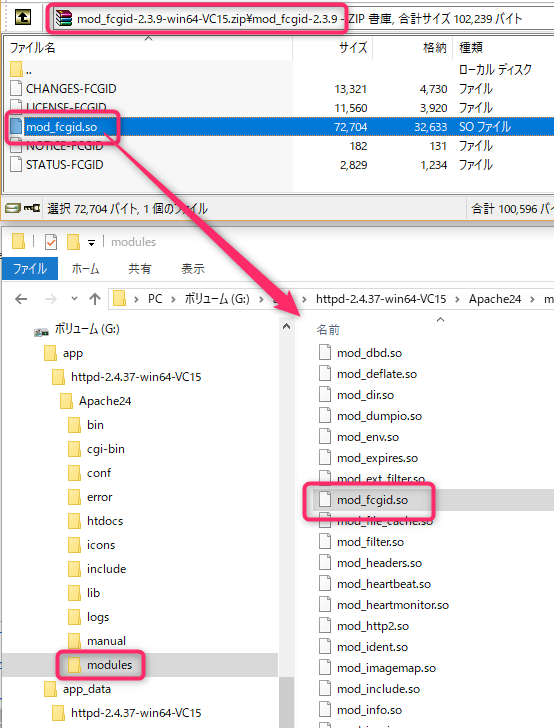This screenshot has width=554, height=728.
Task: Expand the recent locations dropdown chevron
Action: 74,299
